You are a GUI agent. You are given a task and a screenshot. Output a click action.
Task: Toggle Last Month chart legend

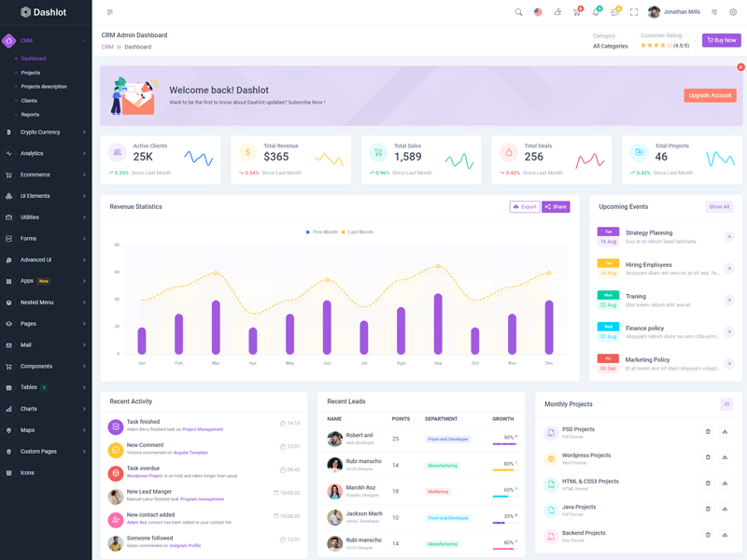(358, 232)
